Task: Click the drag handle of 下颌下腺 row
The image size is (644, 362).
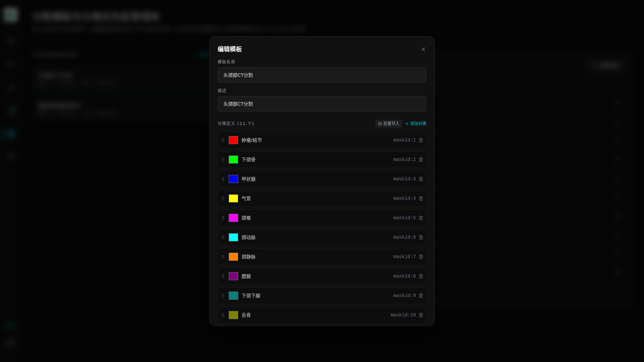Action: coord(223,296)
